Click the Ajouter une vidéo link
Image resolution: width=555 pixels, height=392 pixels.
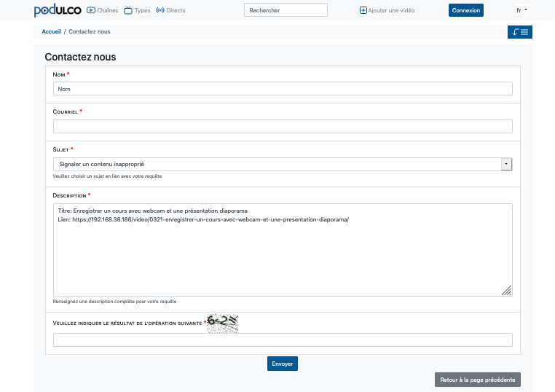coord(387,10)
